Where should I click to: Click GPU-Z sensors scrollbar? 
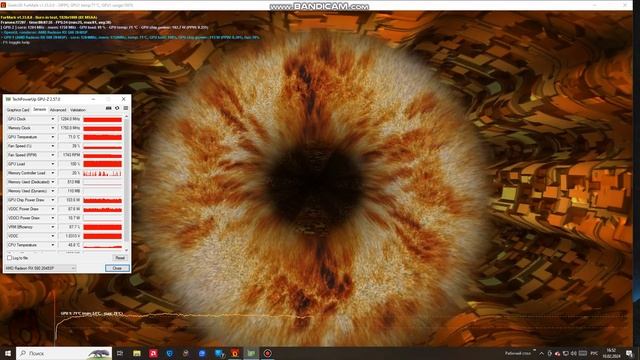[x=126, y=183]
